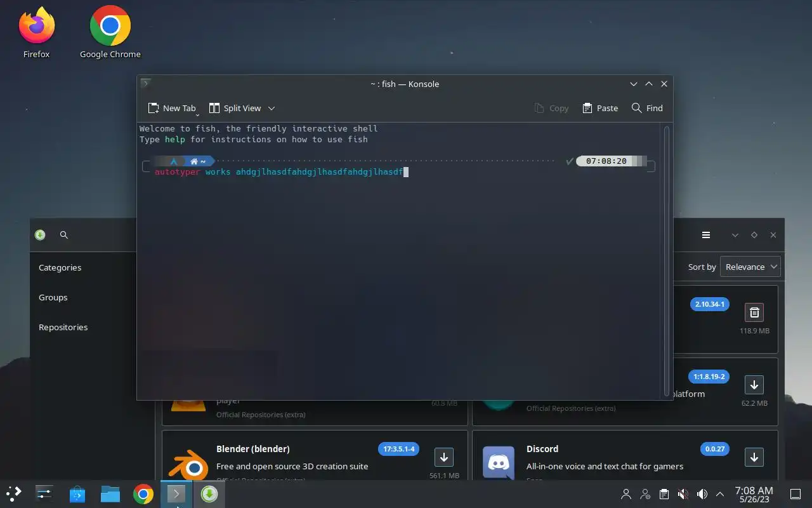812x508 pixels.
Task: Open Google Chrome from the taskbar
Action: 143,493
